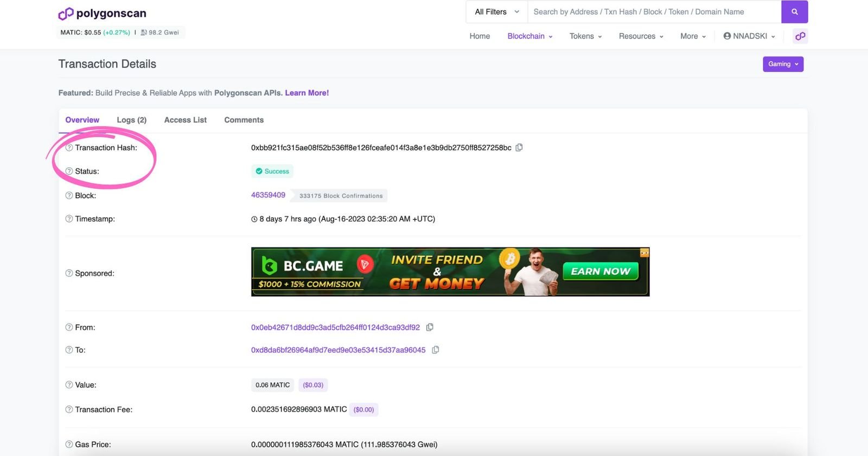Click help icon beside Transaction Fee

69,410
